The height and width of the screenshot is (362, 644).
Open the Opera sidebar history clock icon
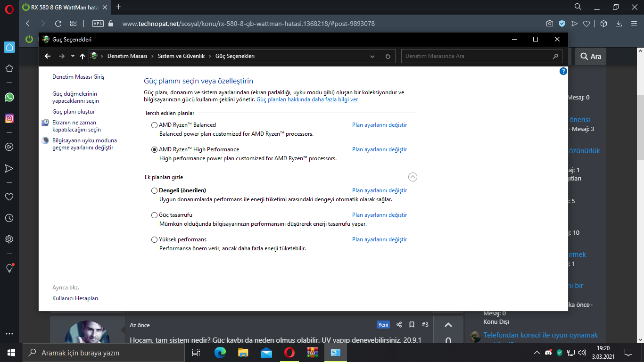coord(9,218)
